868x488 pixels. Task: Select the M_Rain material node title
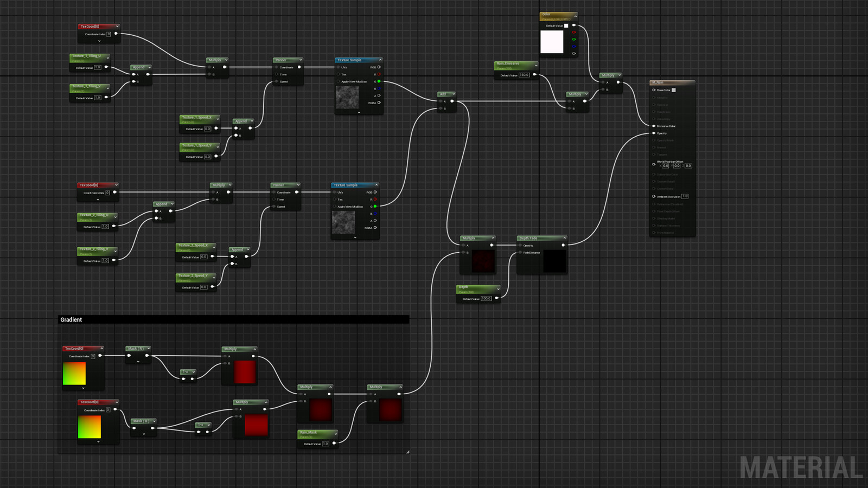(x=658, y=83)
